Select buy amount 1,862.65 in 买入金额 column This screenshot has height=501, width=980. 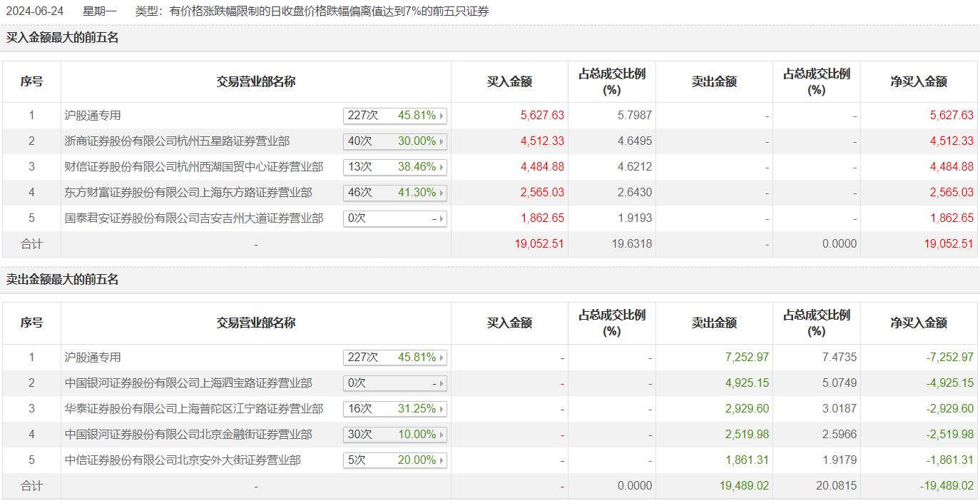pyautogui.click(x=542, y=218)
